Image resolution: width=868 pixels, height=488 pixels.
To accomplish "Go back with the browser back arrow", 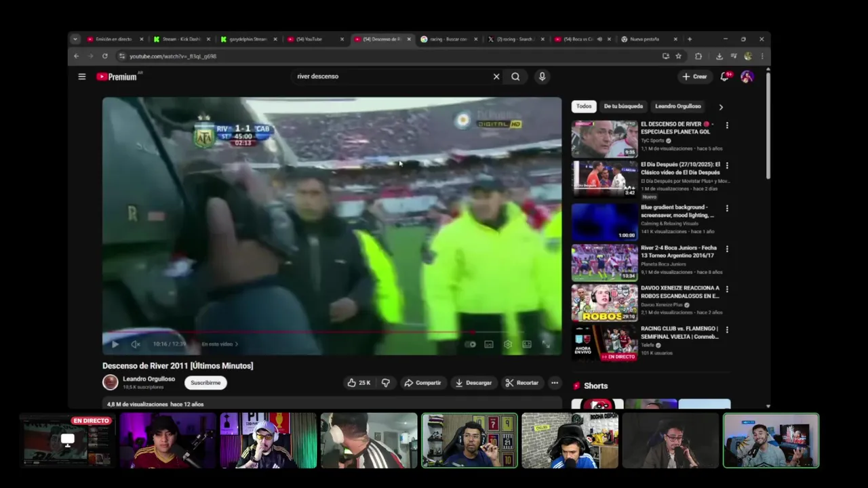I will pyautogui.click(x=77, y=56).
